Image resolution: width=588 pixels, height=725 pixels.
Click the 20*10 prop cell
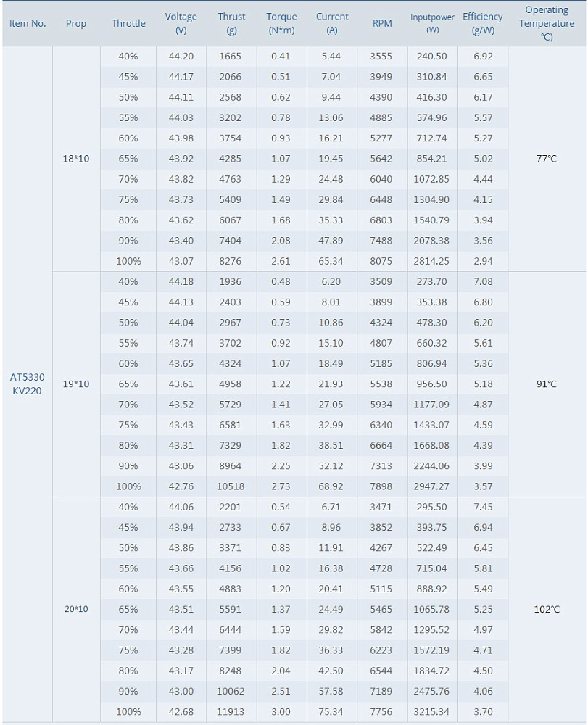tap(76, 609)
